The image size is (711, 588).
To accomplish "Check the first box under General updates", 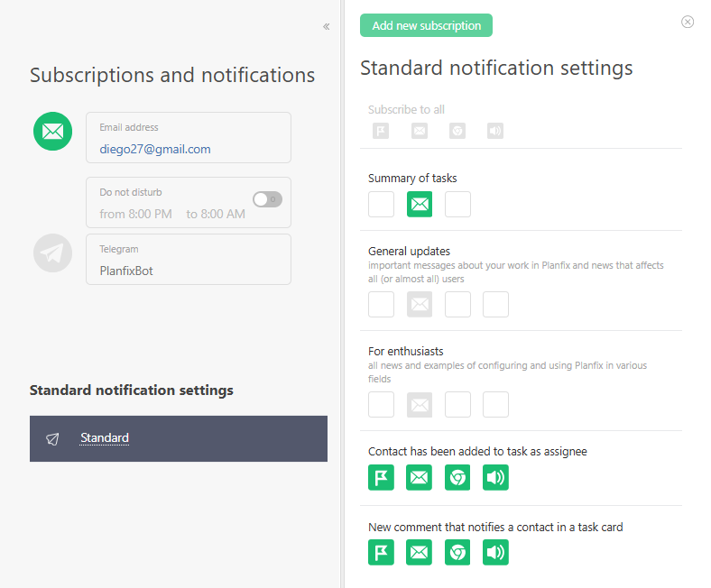I will (x=381, y=305).
